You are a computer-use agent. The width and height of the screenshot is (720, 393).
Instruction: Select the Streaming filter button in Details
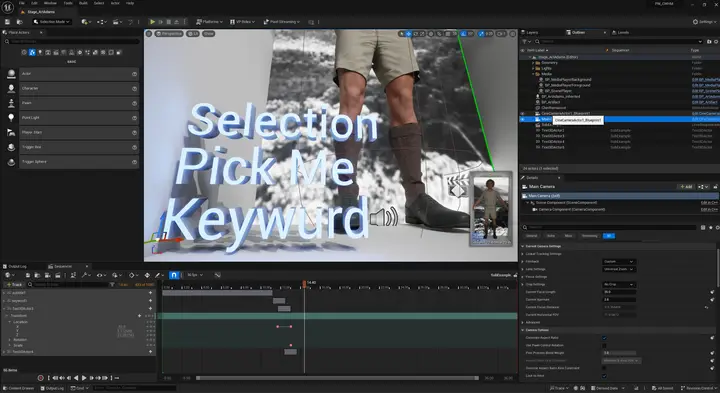tap(590, 236)
